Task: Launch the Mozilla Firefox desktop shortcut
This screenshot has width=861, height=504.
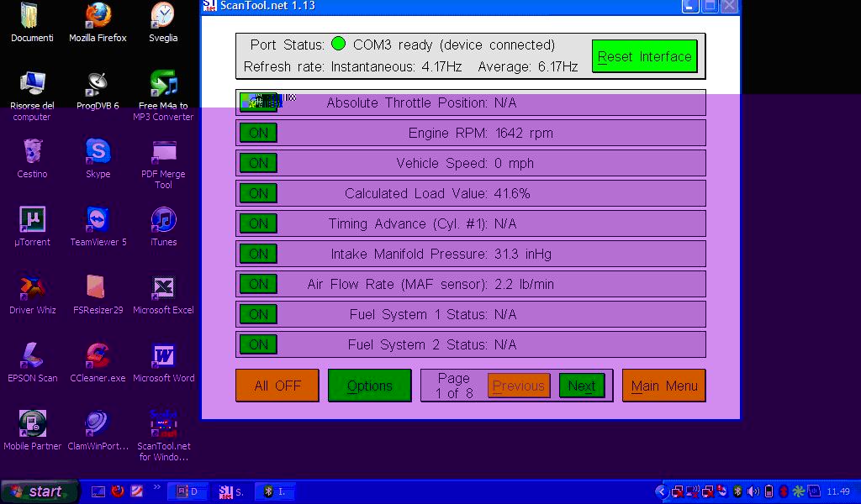Action: [x=98, y=23]
